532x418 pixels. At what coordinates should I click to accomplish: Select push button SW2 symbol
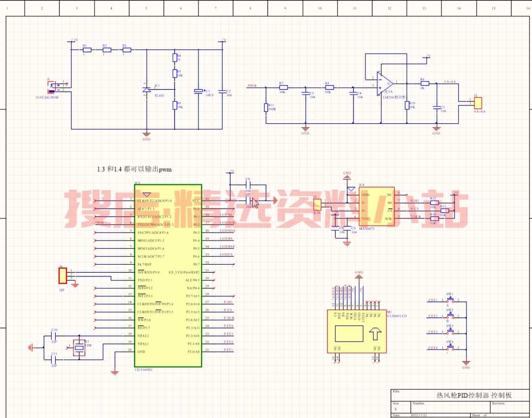tap(450, 315)
